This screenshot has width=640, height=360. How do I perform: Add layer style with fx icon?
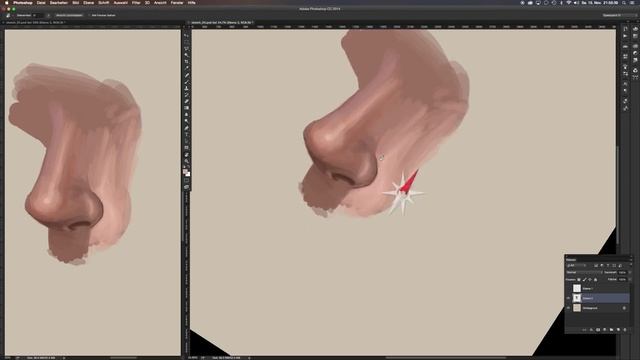[x=591, y=329]
